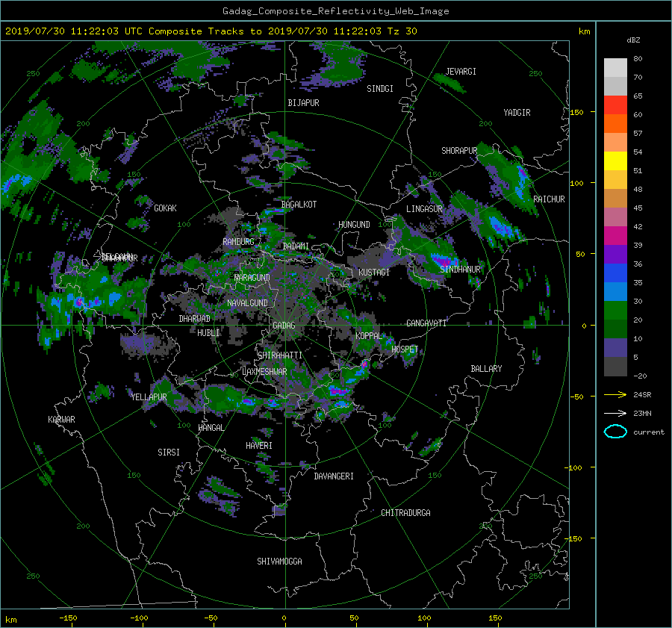This screenshot has height=628, width=672.
Task: Click the white 23MN arrow legend icon
Action: click(x=615, y=413)
